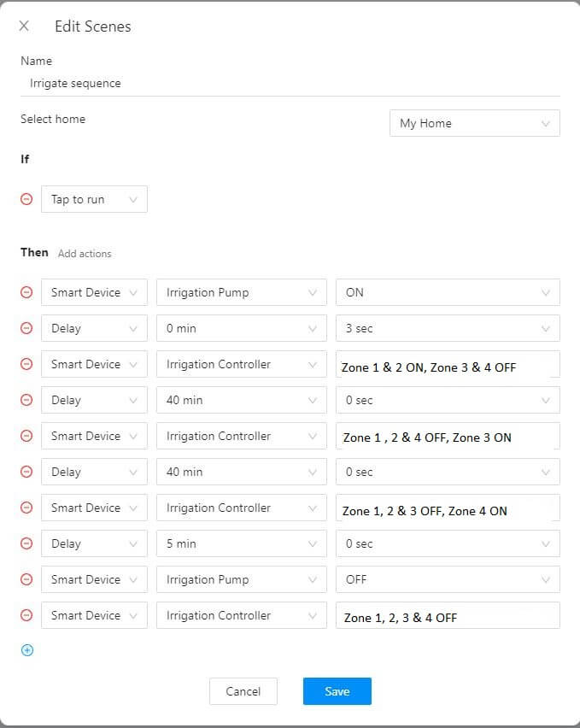The image size is (580, 728).
Task: Change the OFF state dropdown
Action: pyautogui.click(x=448, y=579)
